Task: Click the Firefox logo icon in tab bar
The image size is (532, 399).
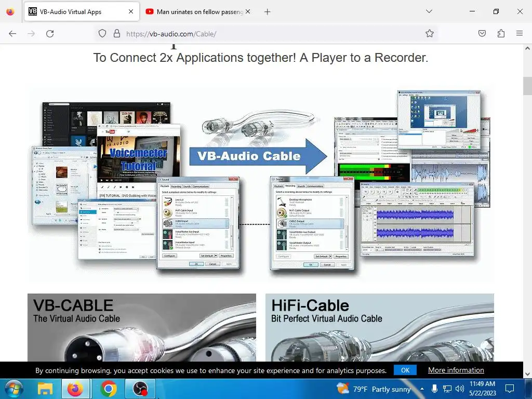Action: coord(10,12)
